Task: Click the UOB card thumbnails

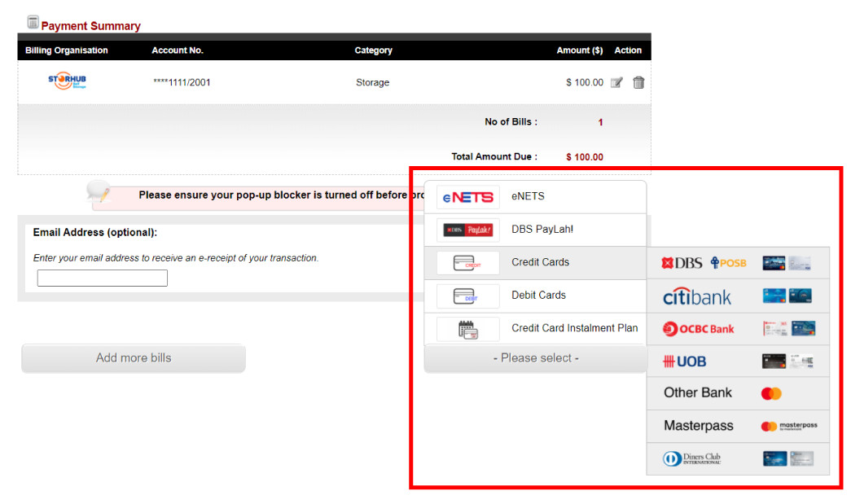Action: 787,362
